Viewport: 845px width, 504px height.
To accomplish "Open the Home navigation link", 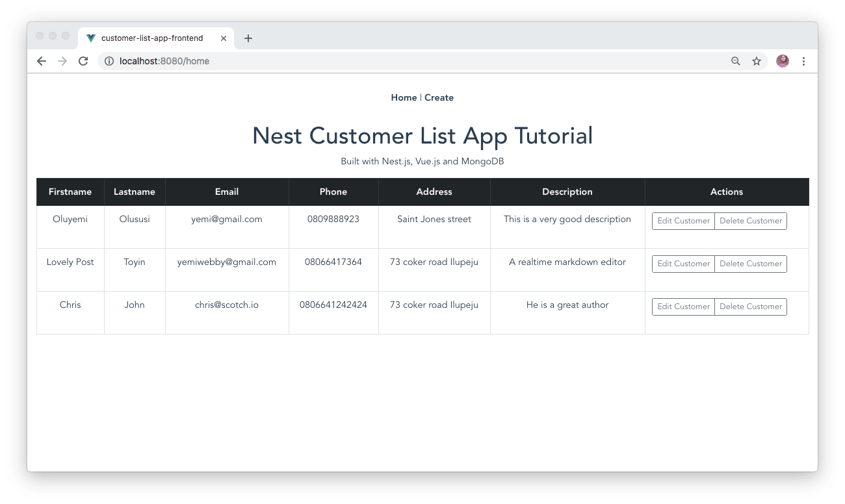I will coord(404,97).
